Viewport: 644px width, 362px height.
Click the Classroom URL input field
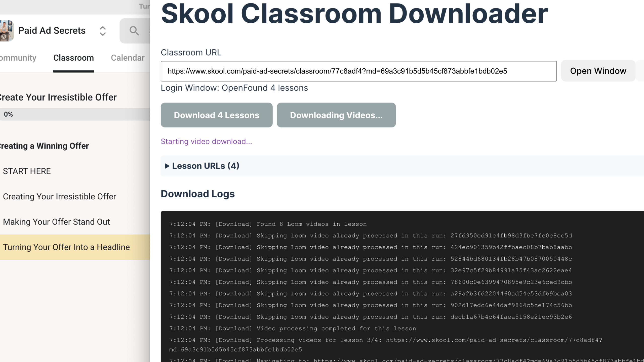[358, 71]
